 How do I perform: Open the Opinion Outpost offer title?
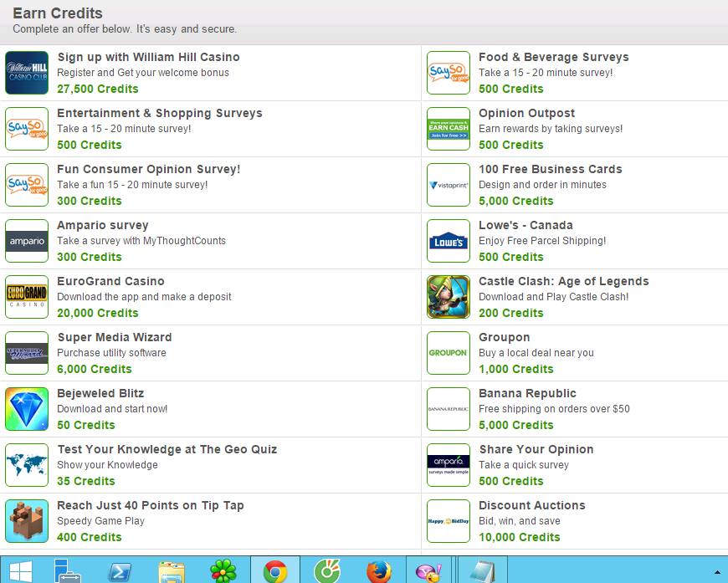(x=526, y=113)
